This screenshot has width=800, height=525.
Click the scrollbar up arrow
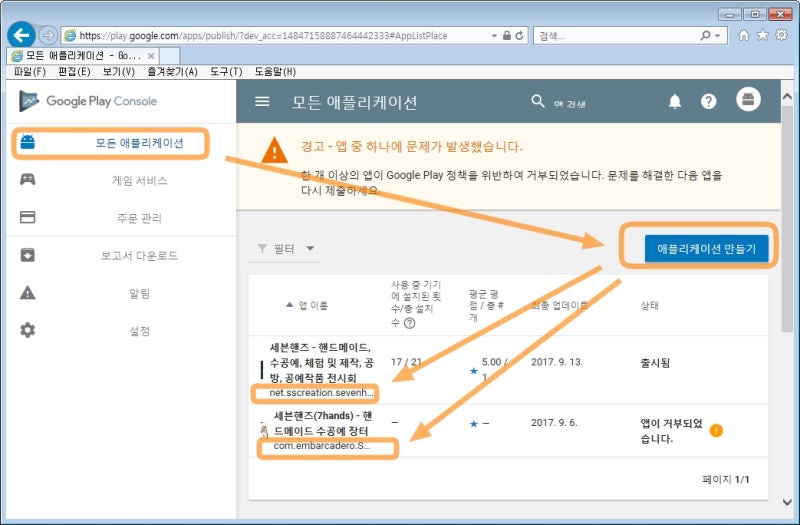(x=787, y=96)
